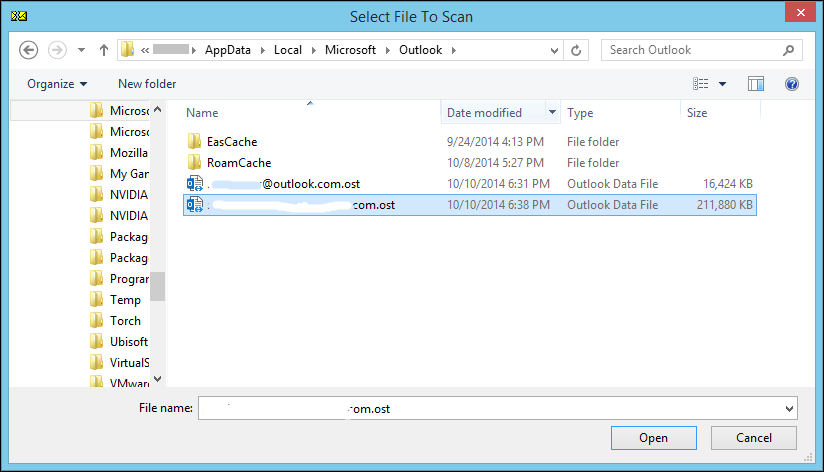Viewport: 824px width, 472px height.
Task: Select the Mozilla folder in the tree
Action: [x=129, y=152]
